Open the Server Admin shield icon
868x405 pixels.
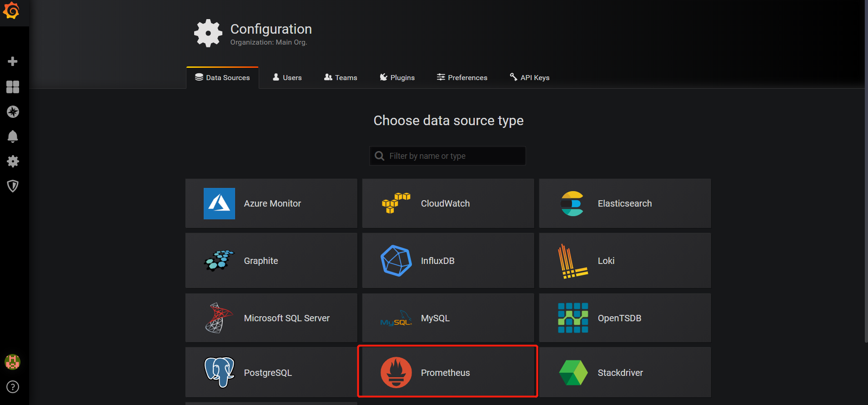[13, 186]
